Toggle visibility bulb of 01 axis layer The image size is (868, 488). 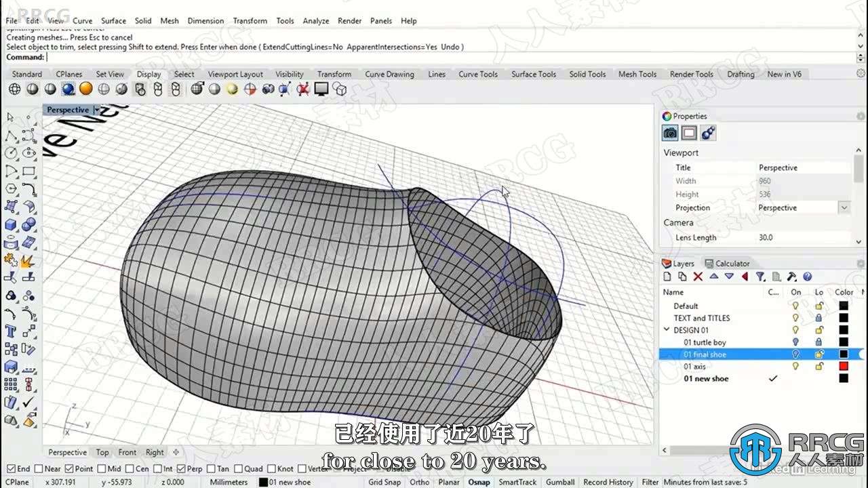click(796, 367)
